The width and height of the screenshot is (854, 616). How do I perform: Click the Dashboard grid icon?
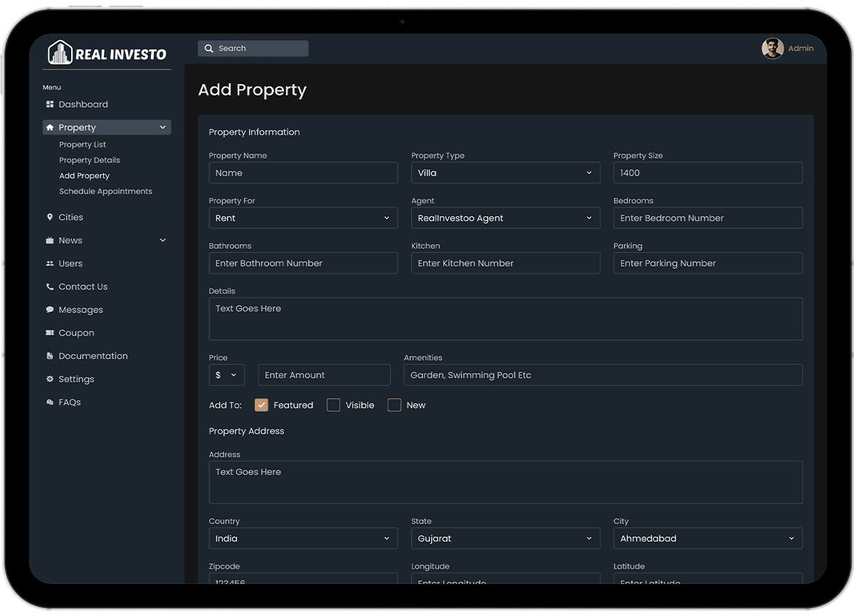coord(50,105)
